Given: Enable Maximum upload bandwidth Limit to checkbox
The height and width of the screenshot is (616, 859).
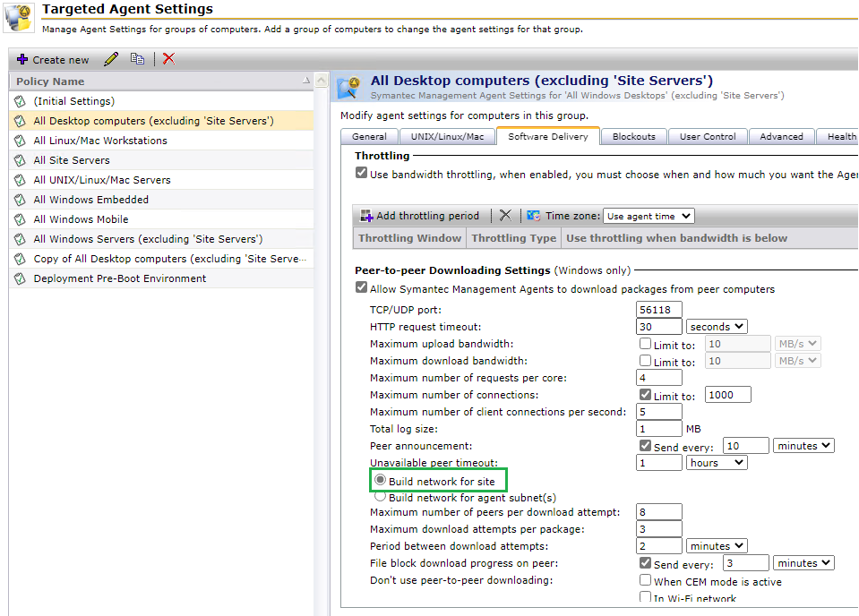Looking at the screenshot, I should coord(645,343).
